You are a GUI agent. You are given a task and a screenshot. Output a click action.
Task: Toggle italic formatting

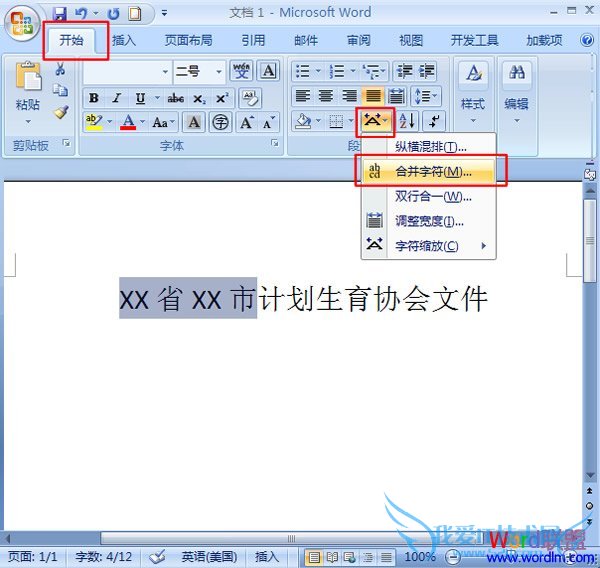117,98
